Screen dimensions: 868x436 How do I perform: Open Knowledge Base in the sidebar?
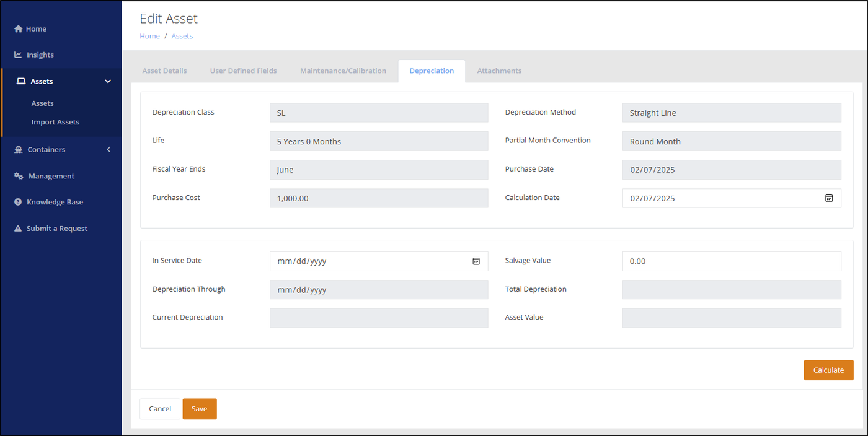(x=55, y=203)
